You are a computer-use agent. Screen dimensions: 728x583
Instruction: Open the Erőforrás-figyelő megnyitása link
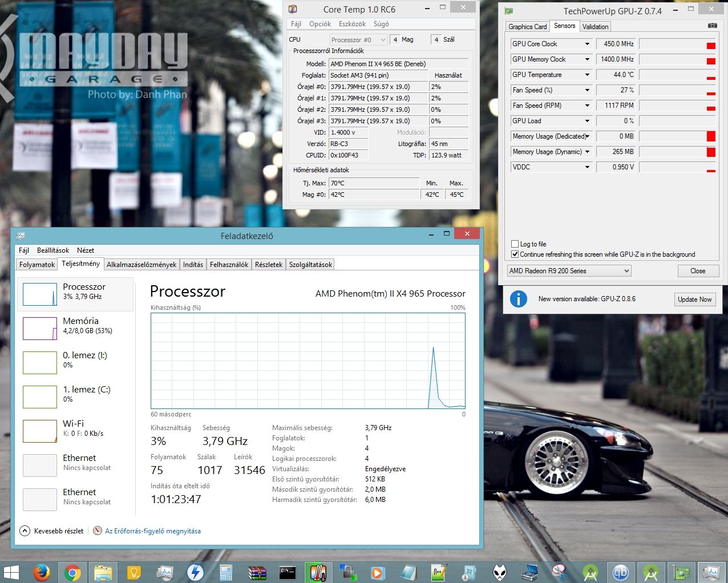152,531
